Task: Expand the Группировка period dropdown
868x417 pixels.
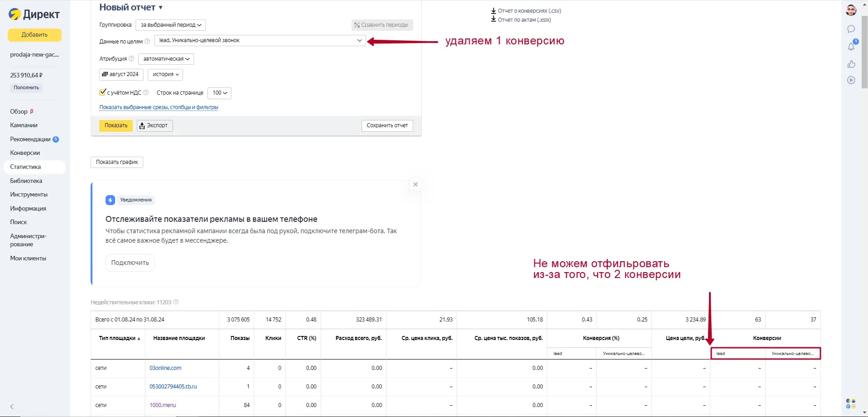Action: (x=170, y=25)
